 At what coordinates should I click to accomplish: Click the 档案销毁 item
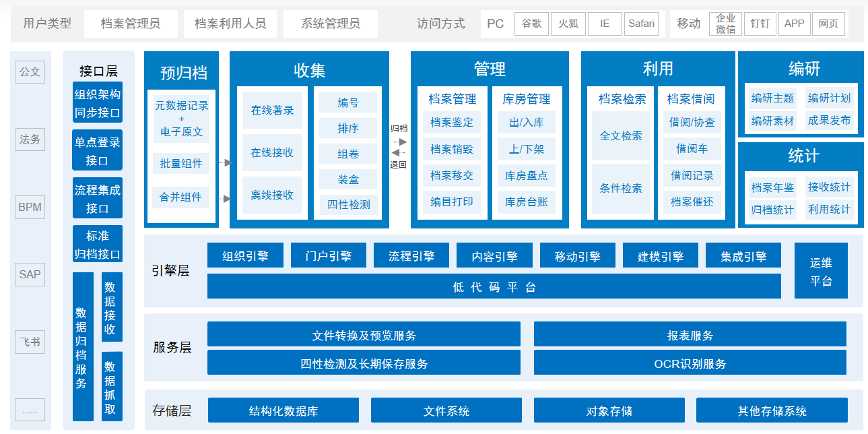tap(452, 149)
